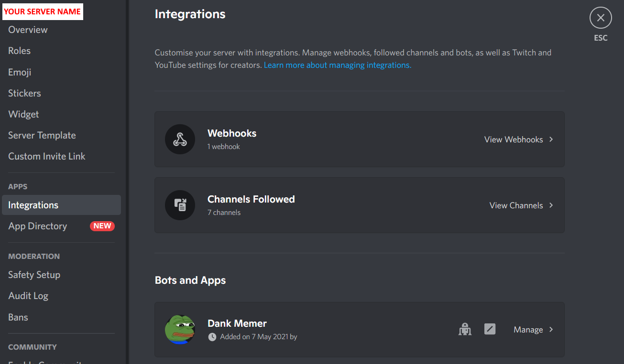Click the Channels Followed icon
624x364 pixels.
click(x=180, y=205)
